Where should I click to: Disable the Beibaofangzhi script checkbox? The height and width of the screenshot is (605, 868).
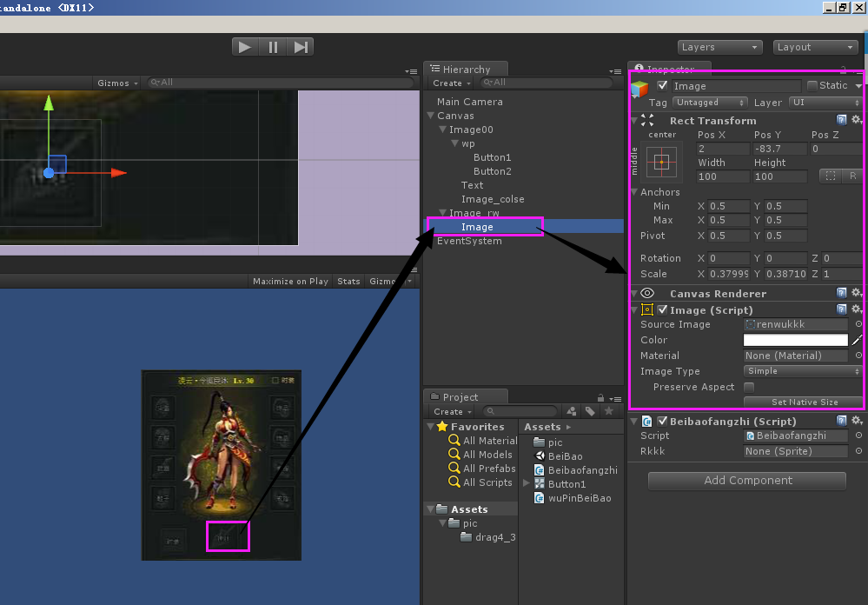tap(662, 421)
